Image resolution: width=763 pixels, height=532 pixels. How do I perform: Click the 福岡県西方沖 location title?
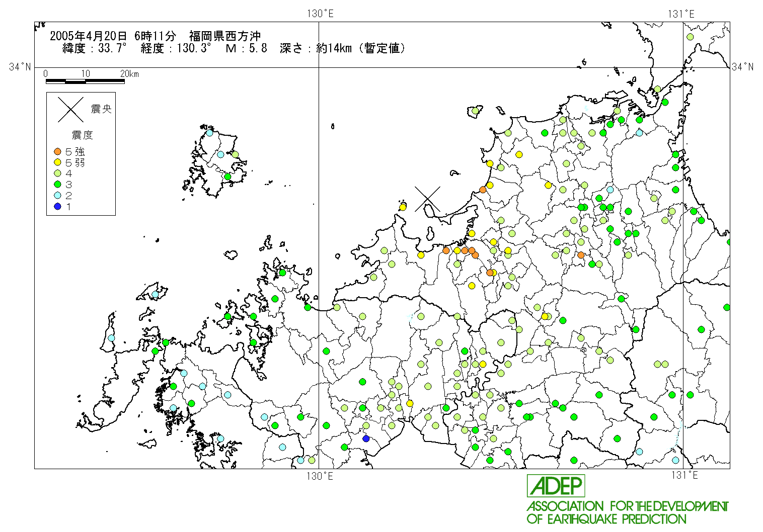[x=225, y=36]
